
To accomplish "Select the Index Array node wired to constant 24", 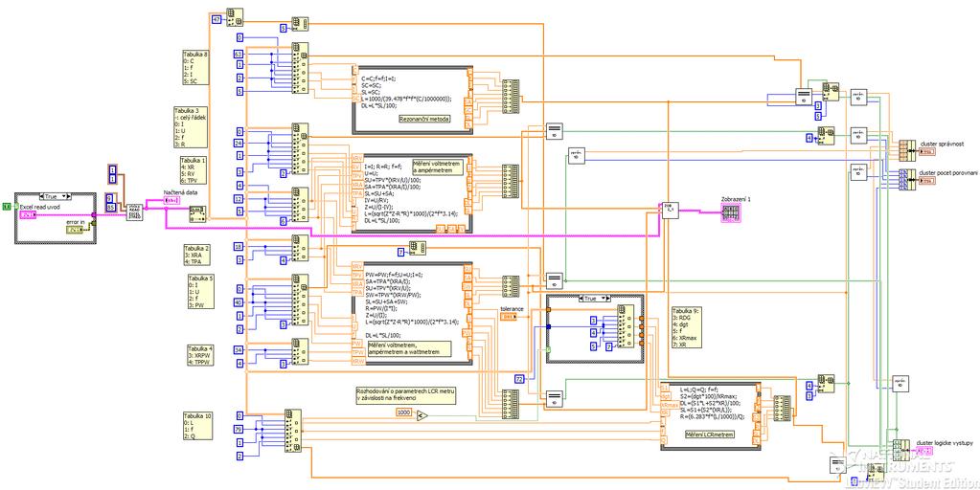I will [300, 149].
